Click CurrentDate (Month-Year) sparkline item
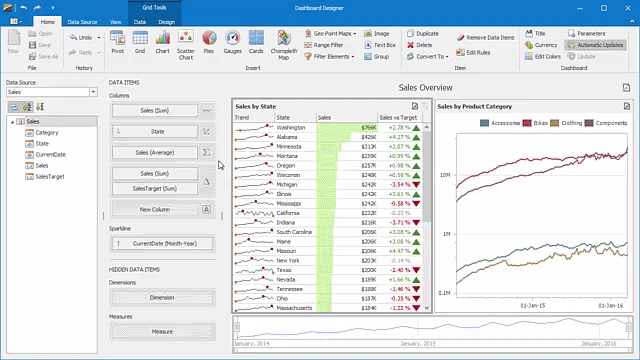Image resolution: width=640 pixels, height=360 pixels. (162, 243)
